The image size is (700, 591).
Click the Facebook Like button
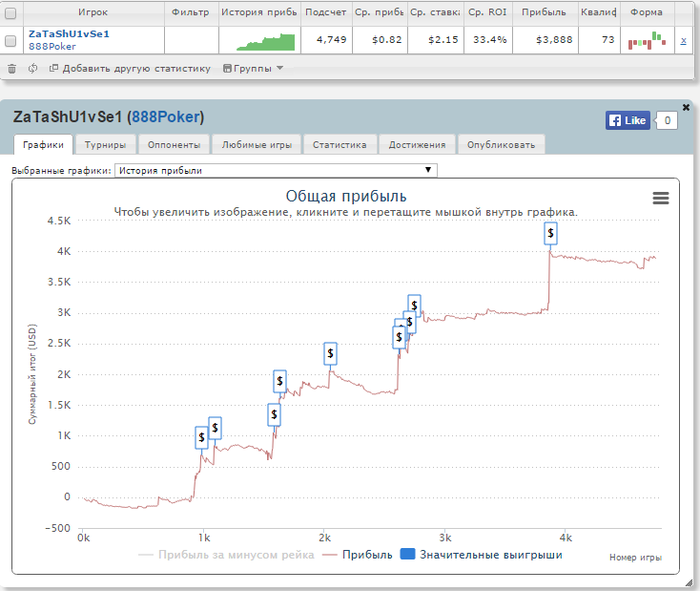click(628, 121)
